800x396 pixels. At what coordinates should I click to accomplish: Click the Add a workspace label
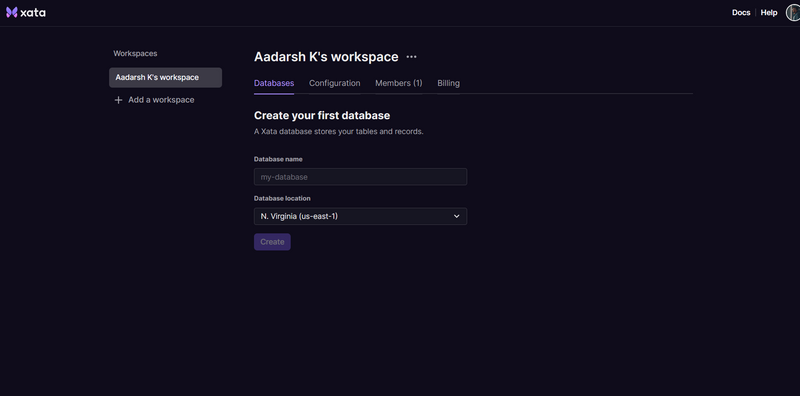[161, 100]
